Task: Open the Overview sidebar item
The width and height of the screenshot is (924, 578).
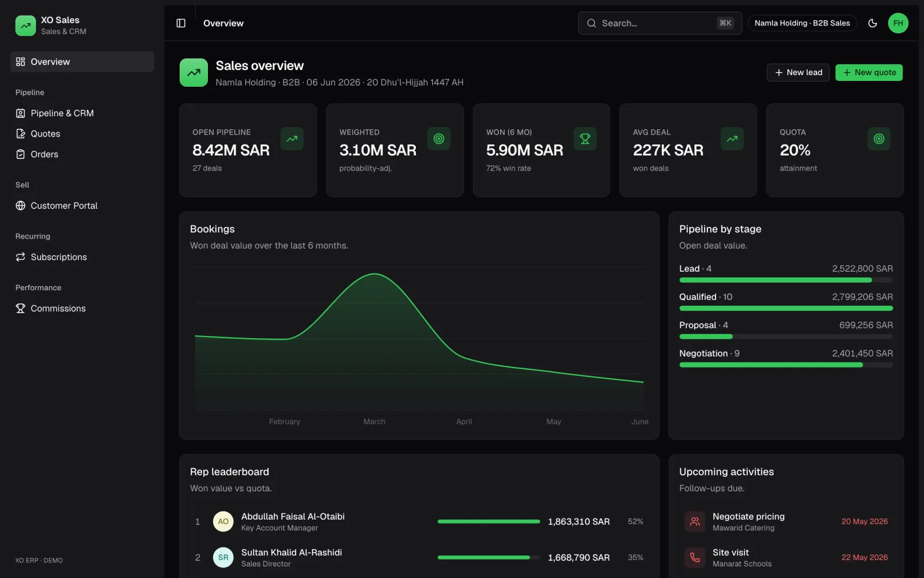Action: [x=82, y=62]
